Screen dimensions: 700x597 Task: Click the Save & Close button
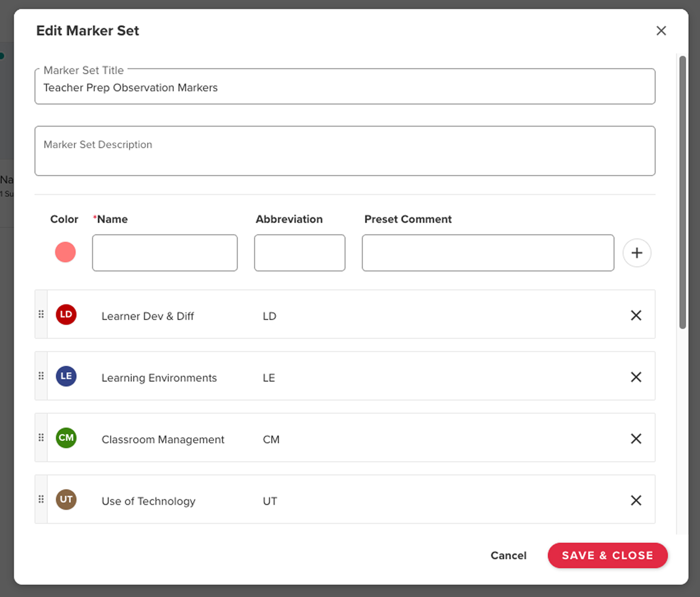tap(607, 555)
